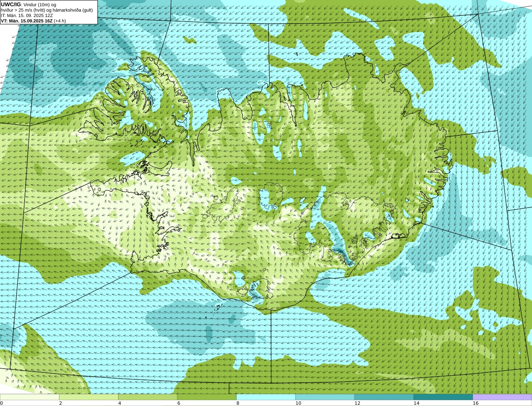Viewport: 532px width, 406px height.
Task: Click the legend scale label "12"
Action: 357,403
